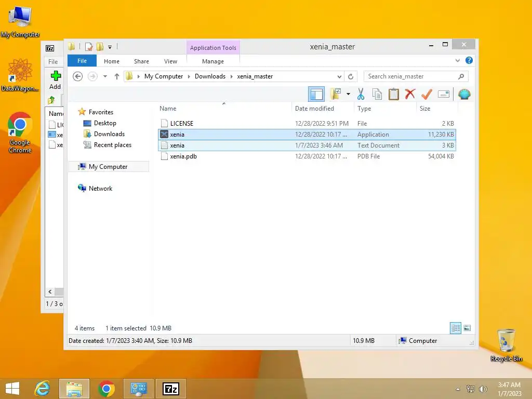The image size is (532, 399).
Task: Open the File ribbon tab
Action: coord(82,61)
